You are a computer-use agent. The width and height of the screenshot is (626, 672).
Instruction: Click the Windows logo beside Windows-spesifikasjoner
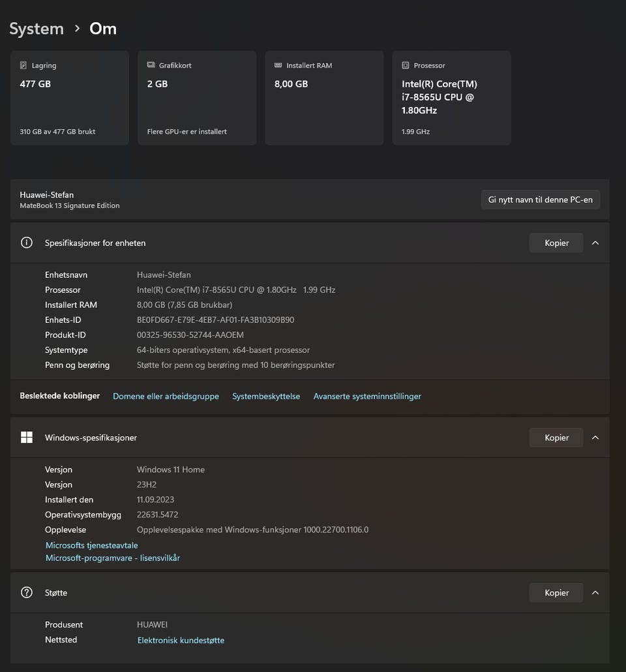(x=27, y=438)
